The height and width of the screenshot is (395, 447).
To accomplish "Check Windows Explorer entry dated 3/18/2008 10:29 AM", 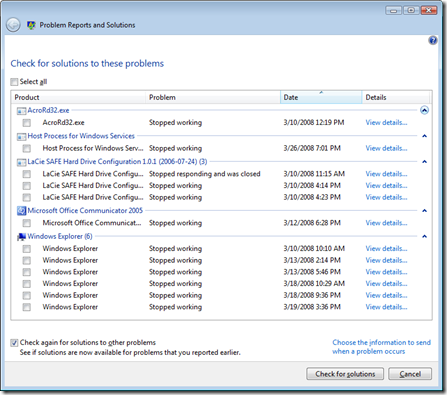I will coord(27,284).
